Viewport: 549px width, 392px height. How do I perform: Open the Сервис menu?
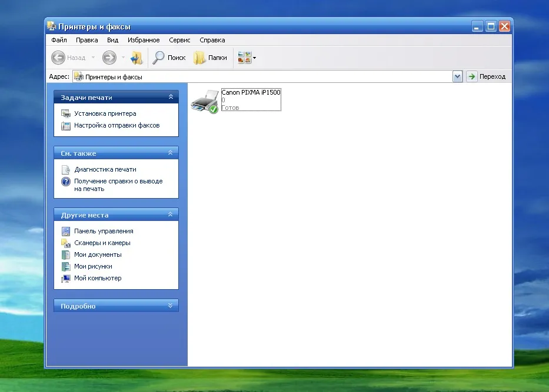pyautogui.click(x=179, y=40)
